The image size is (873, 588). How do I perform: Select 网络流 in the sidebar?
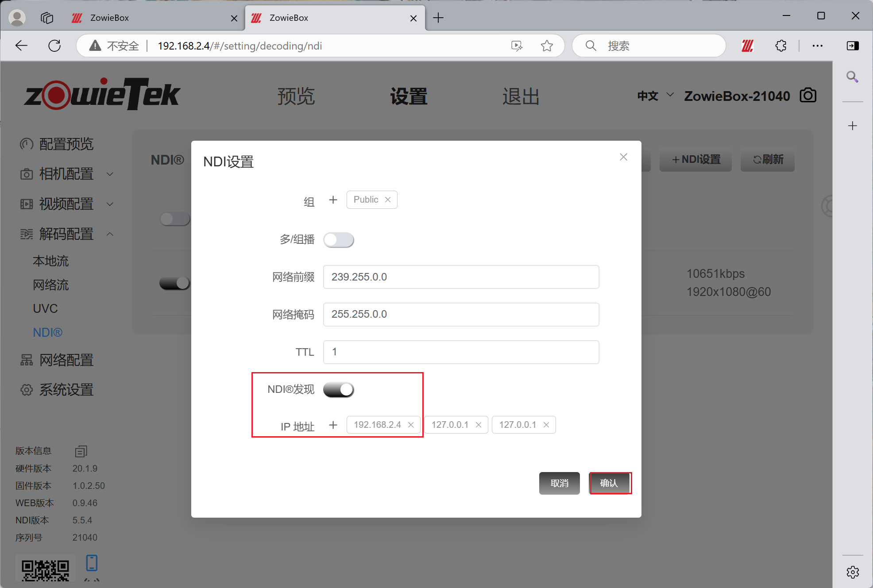click(x=51, y=285)
